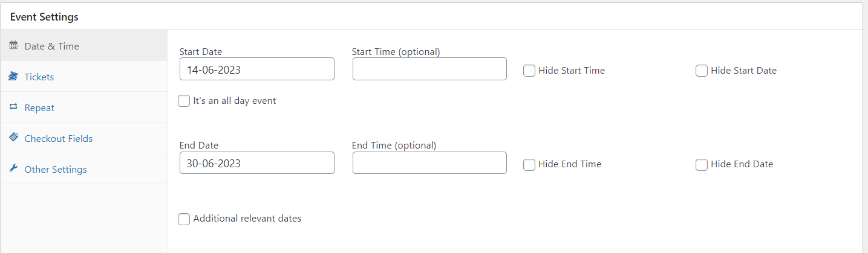Open the Date & Time tab

pos(51,46)
